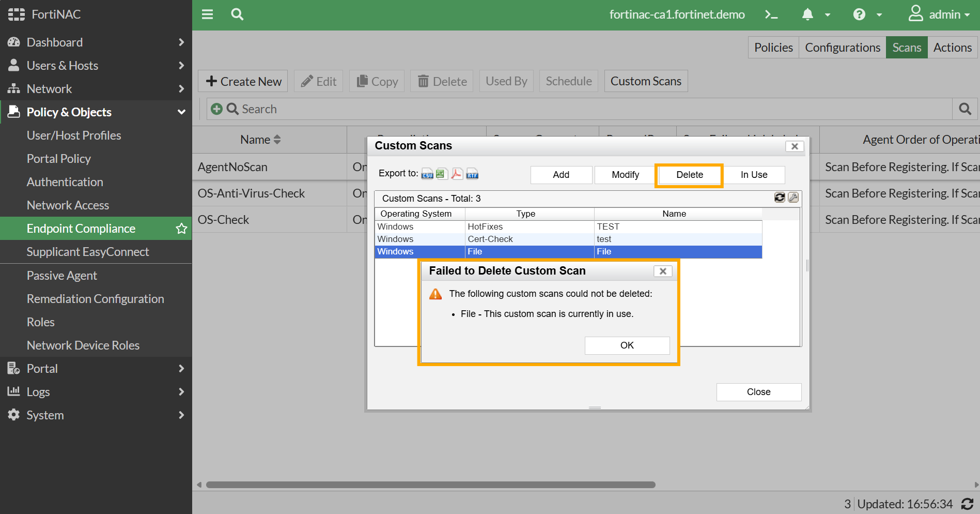The width and height of the screenshot is (980, 514).
Task: Click Add in Custom Scans dialog
Action: (561, 175)
